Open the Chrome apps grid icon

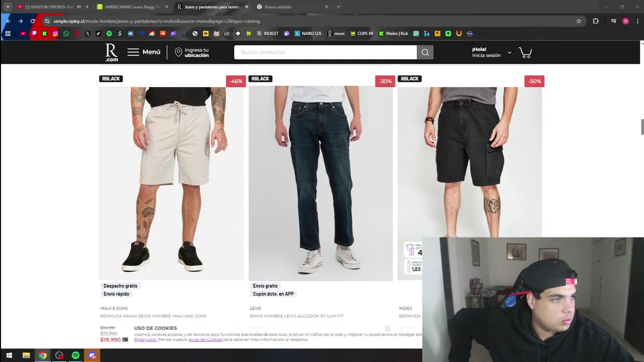tap(8, 34)
